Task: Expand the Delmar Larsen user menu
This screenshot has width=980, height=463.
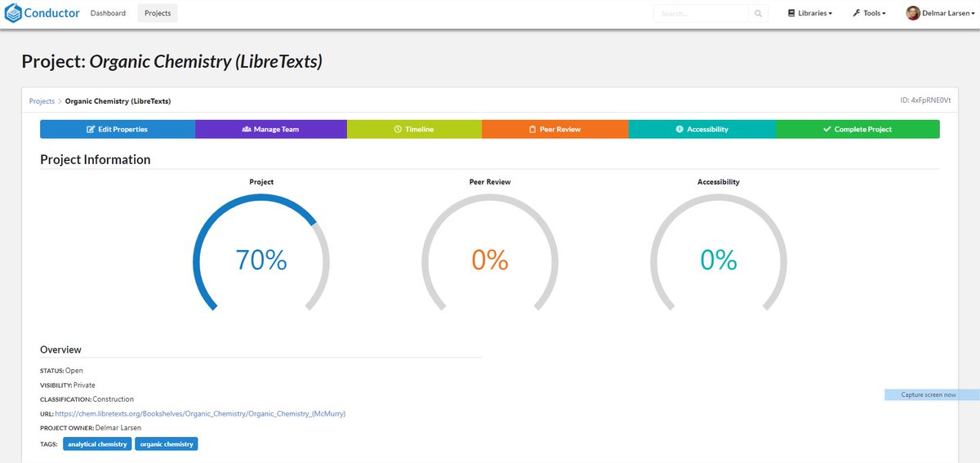Action: pyautogui.click(x=942, y=13)
